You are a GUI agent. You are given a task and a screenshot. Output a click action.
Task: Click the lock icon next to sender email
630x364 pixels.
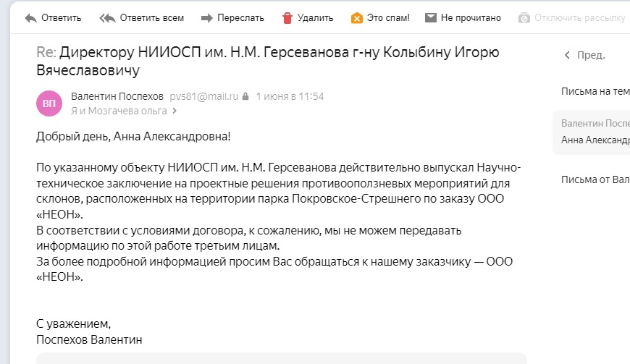click(x=245, y=96)
